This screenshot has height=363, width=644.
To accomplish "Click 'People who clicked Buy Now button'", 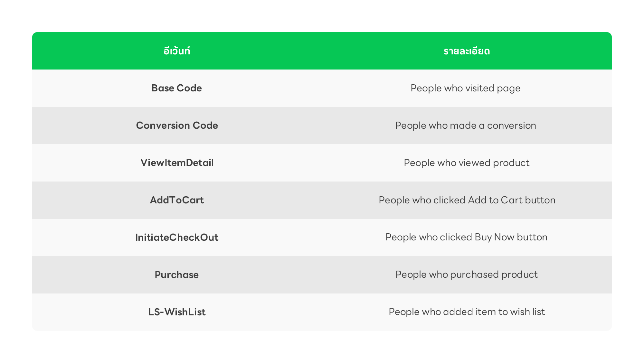I will point(466,237).
